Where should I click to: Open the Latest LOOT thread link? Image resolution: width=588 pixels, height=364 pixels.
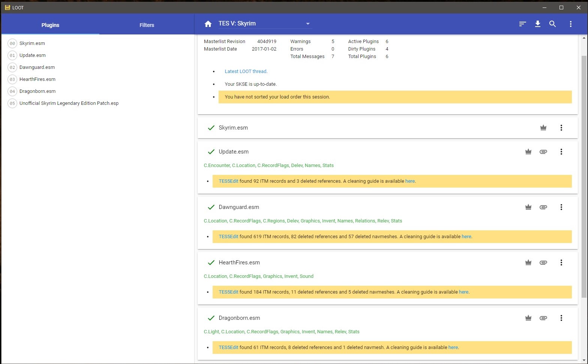[246, 72]
